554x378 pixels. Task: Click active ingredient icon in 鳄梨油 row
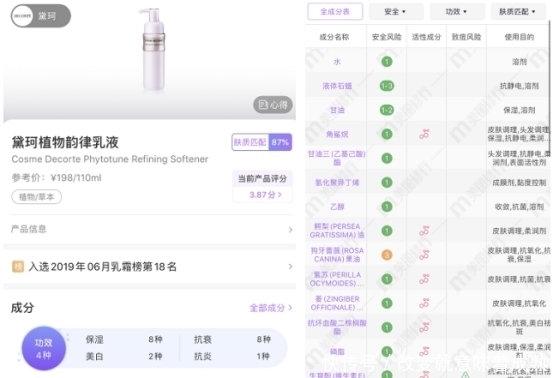(x=424, y=231)
